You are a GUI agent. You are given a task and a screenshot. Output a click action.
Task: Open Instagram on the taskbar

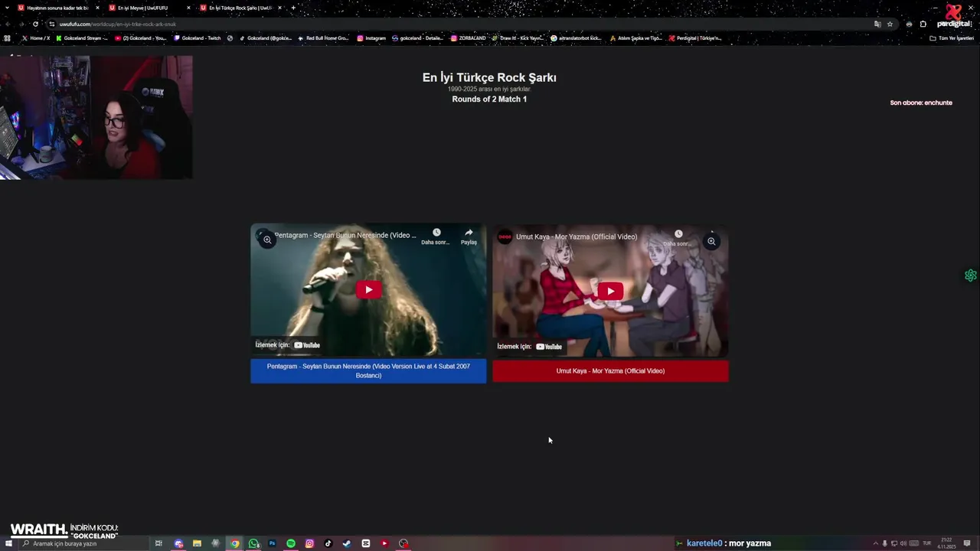point(309,543)
